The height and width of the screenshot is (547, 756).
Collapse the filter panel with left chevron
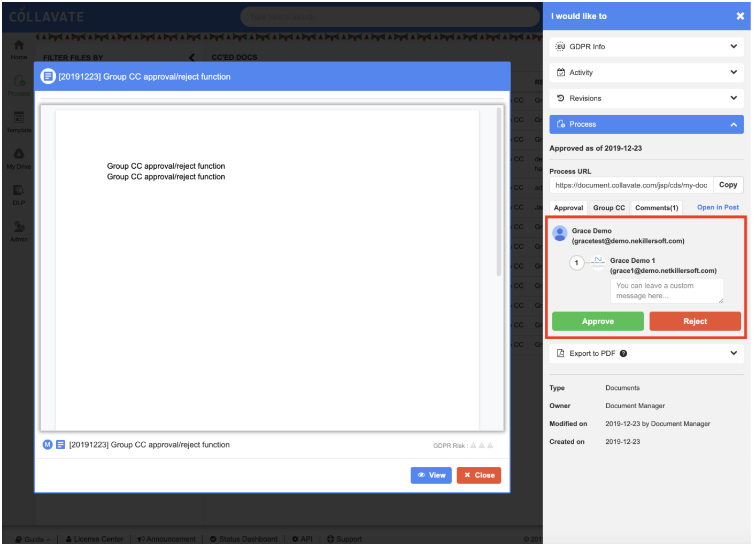coord(192,58)
